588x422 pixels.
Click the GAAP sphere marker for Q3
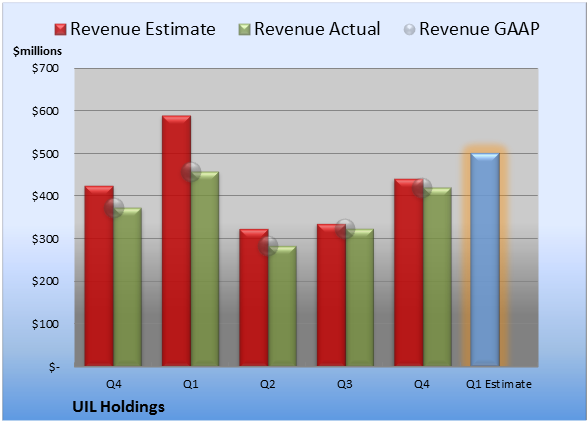[x=345, y=229]
